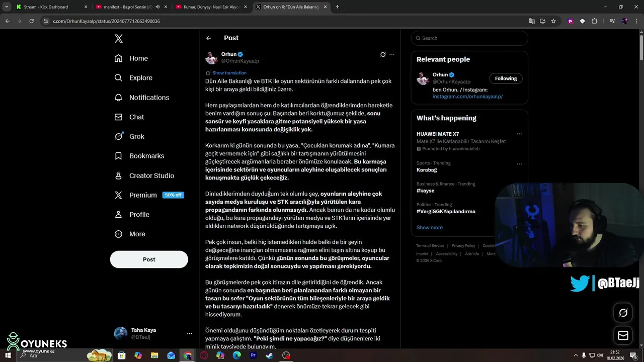Click the Grok icon on Orhun's post
644x362 pixels.
click(383, 54)
